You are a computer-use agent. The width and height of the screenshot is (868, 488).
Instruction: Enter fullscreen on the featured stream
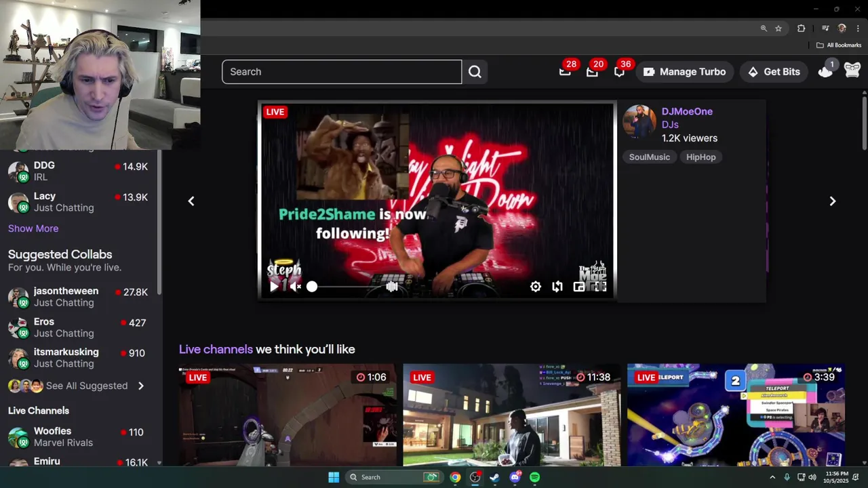tap(600, 287)
